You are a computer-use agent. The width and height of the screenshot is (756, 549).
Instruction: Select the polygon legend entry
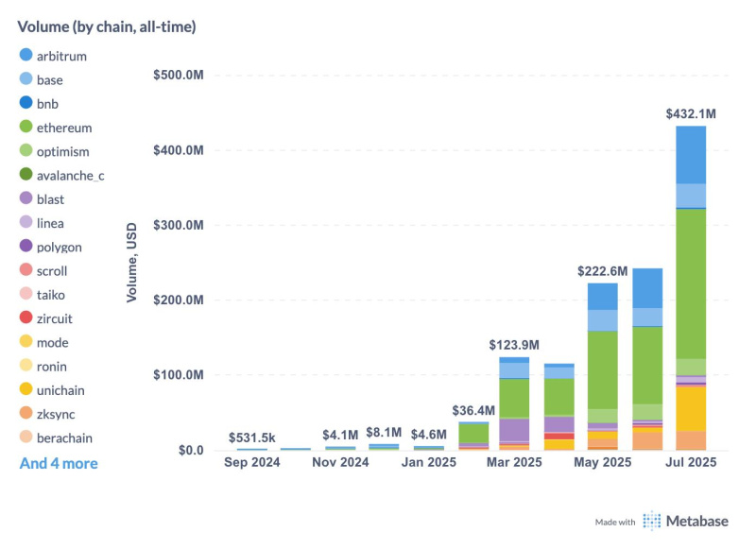click(59, 247)
